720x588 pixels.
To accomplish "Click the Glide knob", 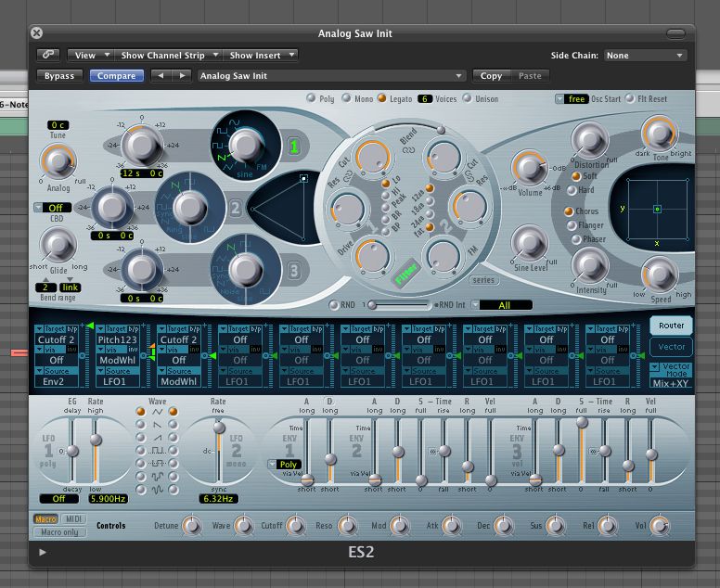I will pos(58,245).
